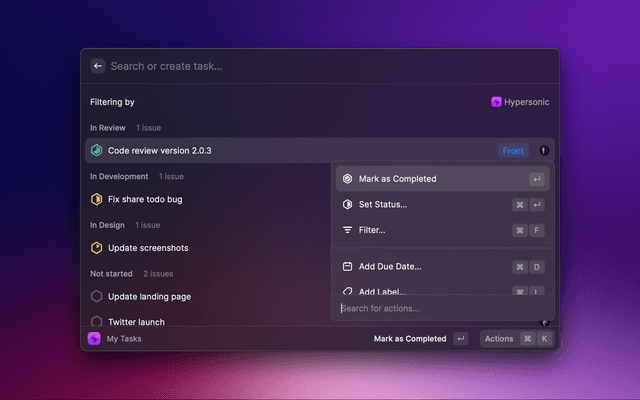This screenshot has width=640, height=400.
Task: Click the back arrow button
Action: point(98,66)
